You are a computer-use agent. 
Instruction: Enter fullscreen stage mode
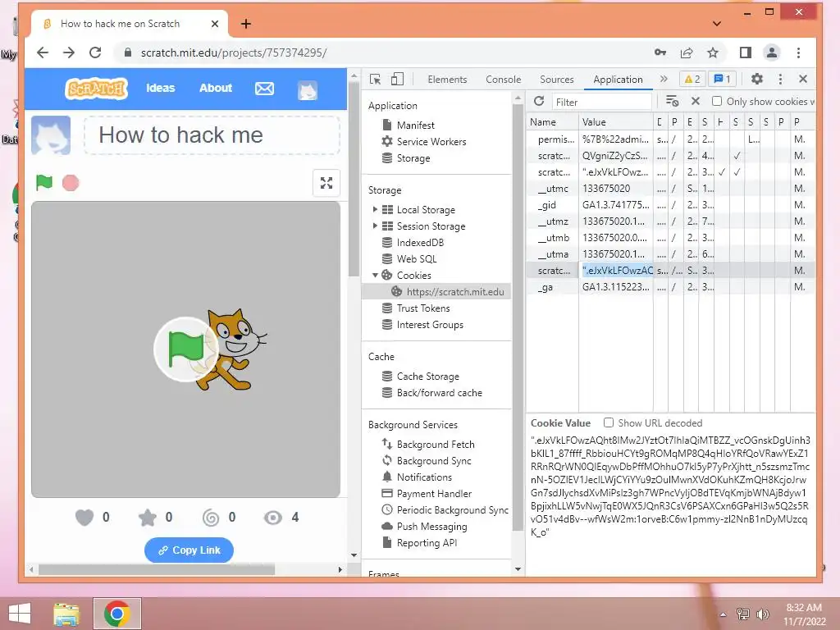click(x=326, y=183)
